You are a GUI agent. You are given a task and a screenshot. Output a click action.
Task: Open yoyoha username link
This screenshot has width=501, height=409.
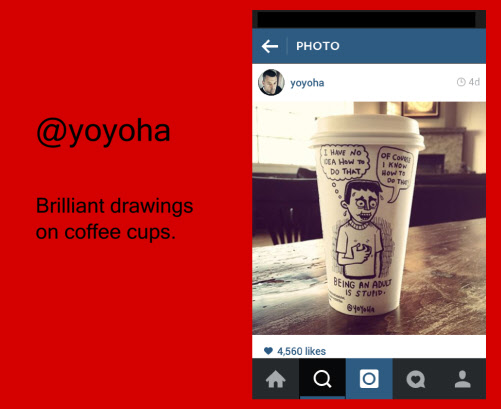point(307,83)
